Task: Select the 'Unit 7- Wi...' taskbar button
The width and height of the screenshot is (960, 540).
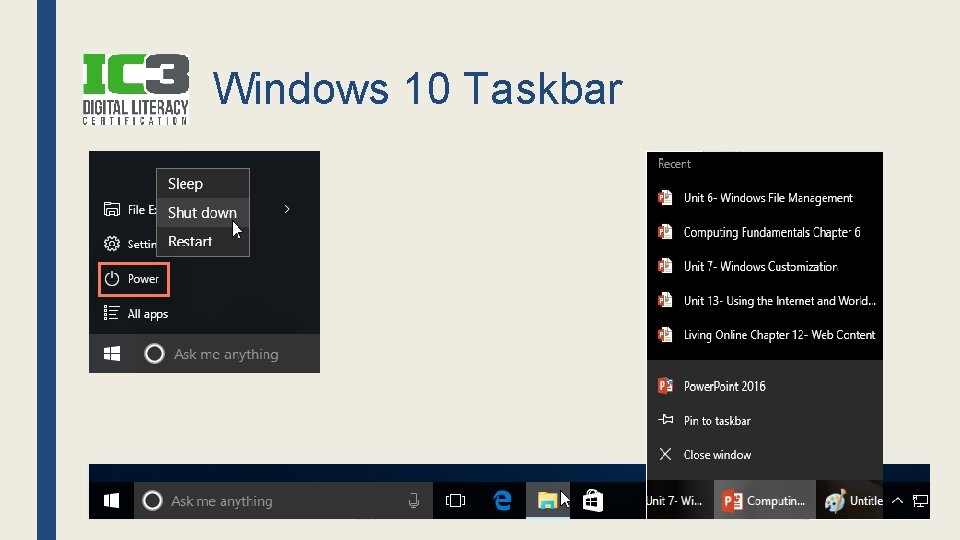Action: 680,501
